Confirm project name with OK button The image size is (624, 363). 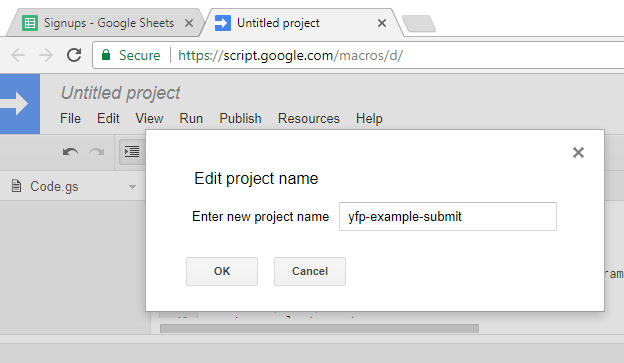coord(222,271)
